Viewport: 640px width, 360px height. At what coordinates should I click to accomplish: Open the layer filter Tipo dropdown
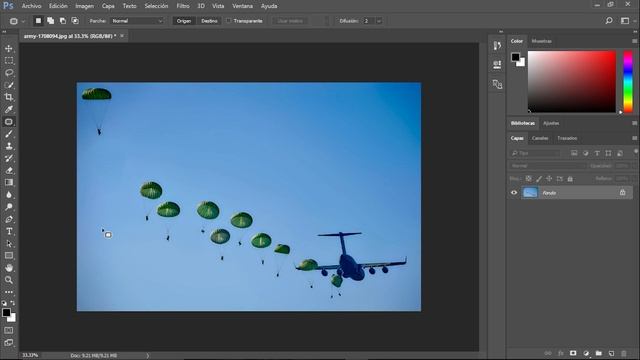pyautogui.click(x=536, y=153)
